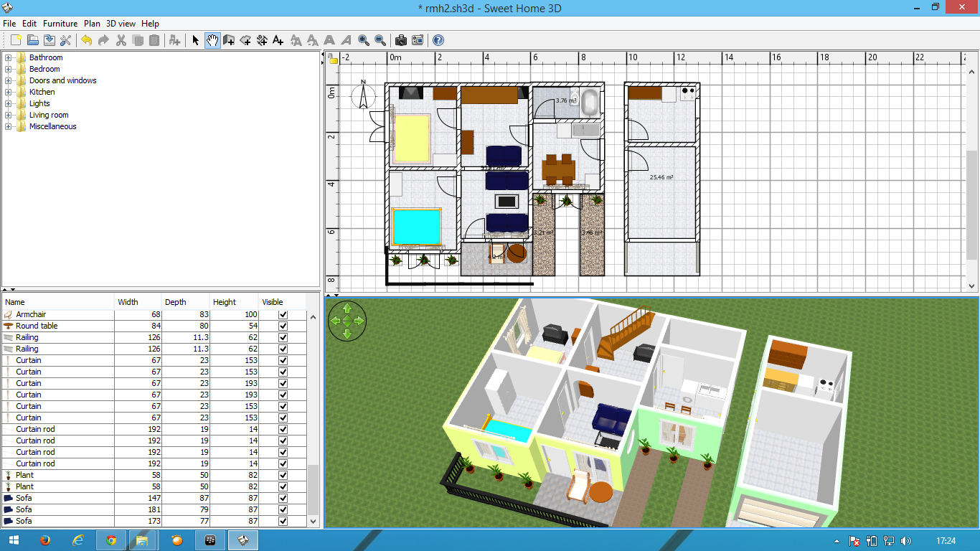
Task: Open the Furniture menu
Action: (x=60, y=24)
